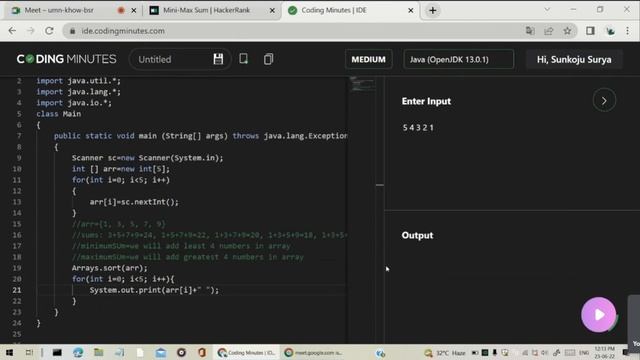Select the Coding Minutes IDE tab

click(x=333, y=10)
